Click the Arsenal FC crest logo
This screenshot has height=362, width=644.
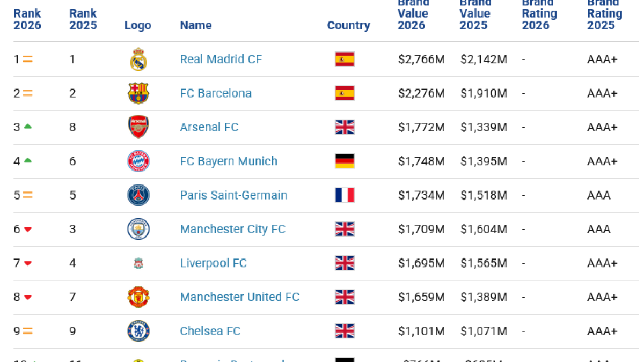(x=138, y=127)
